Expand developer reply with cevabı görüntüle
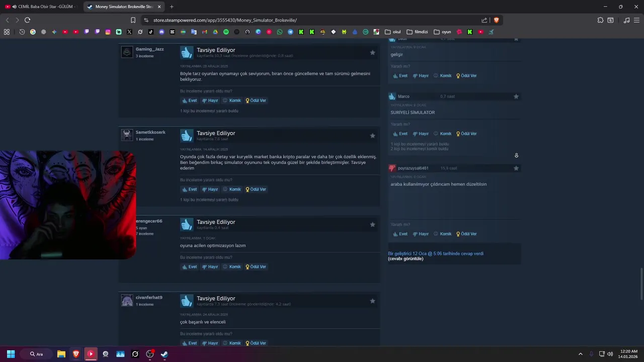The height and width of the screenshot is (362, 644). (x=406, y=259)
